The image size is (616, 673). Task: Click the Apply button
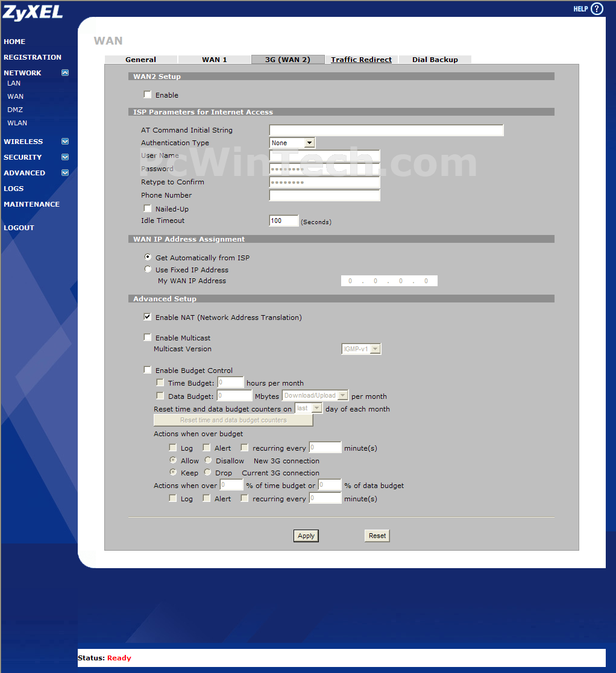[306, 536]
